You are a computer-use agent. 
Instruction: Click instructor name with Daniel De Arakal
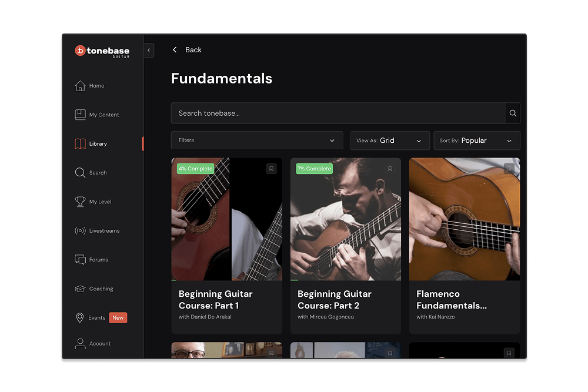(205, 317)
